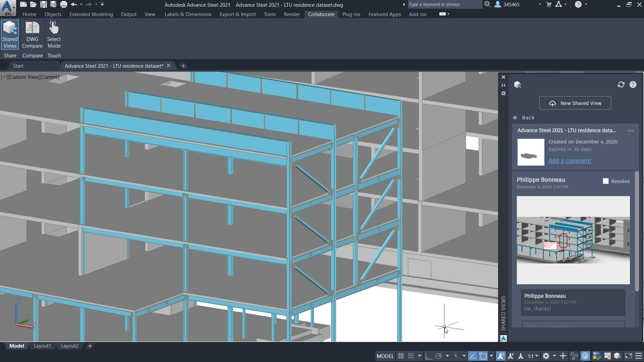Screen dimensions: 644x362
Task: Click the Custom View viewport label
Action: click(24, 77)
